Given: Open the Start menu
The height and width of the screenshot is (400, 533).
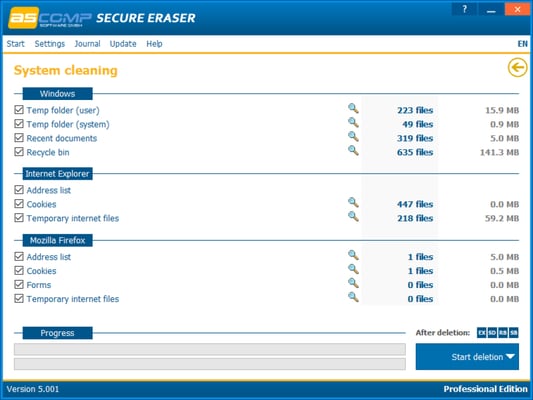Looking at the screenshot, I should pyautogui.click(x=16, y=44).
